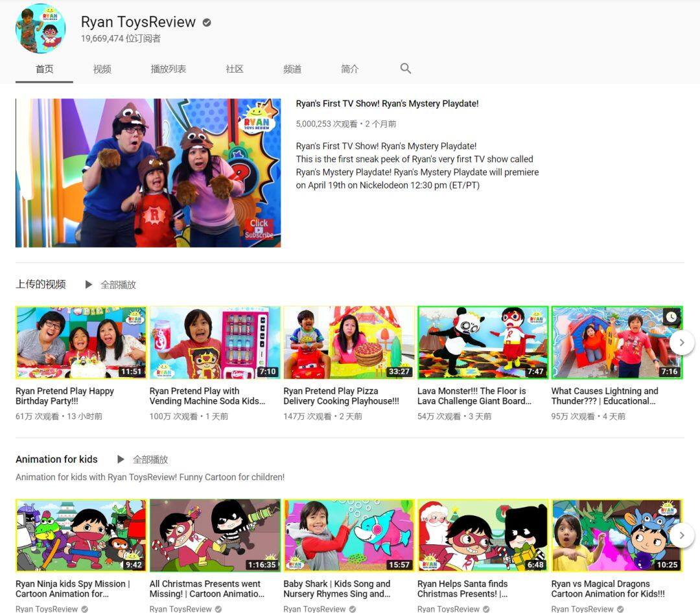Expand uploaded videos row with right arrow
This screenshot has height=613, width=700.
click(681, 342)
